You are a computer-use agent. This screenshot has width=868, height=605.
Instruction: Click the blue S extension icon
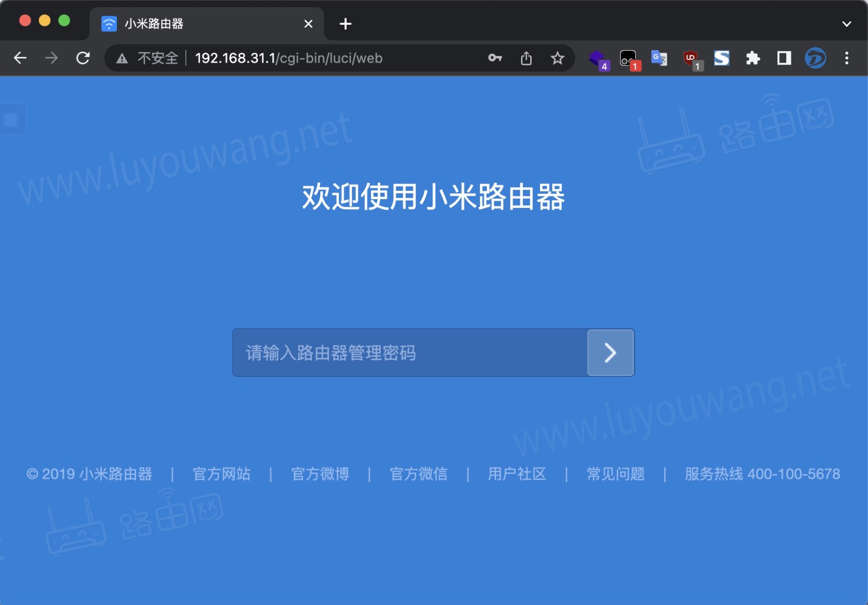pos(721,58)
